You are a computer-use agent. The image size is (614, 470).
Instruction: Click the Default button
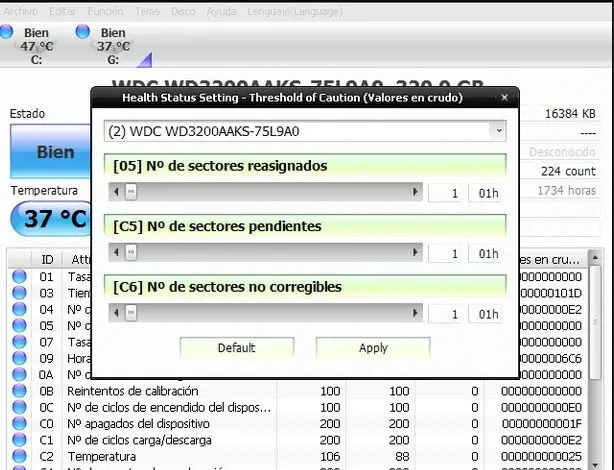[237, 348]
